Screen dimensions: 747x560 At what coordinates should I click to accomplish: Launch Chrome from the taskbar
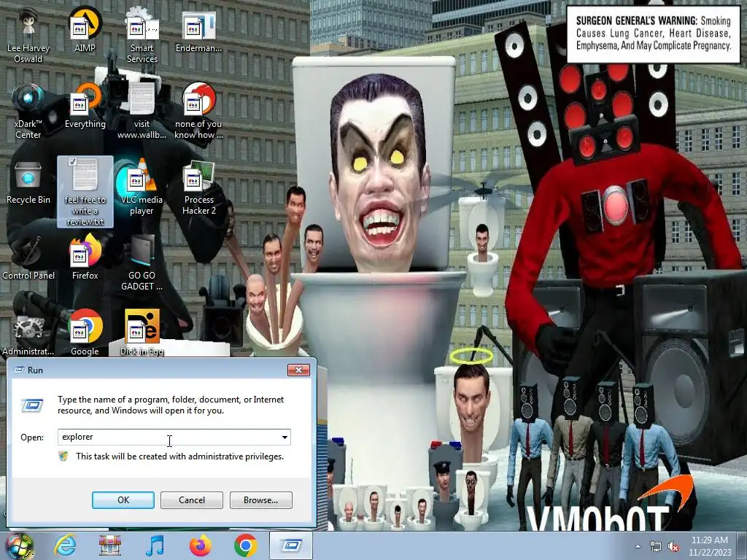245,545
